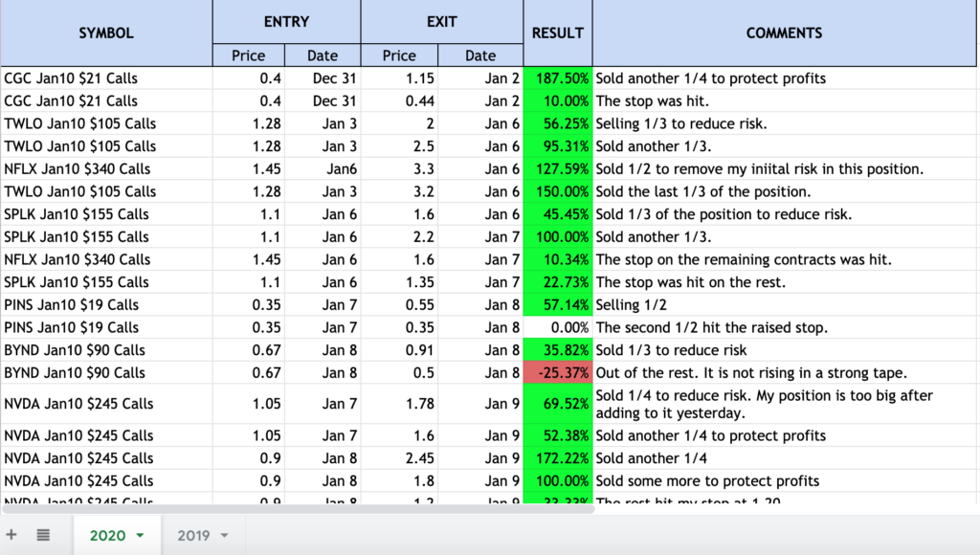Select the 22.73% result cell
This screenshot has height=555, width=980.
click(558, 282)
